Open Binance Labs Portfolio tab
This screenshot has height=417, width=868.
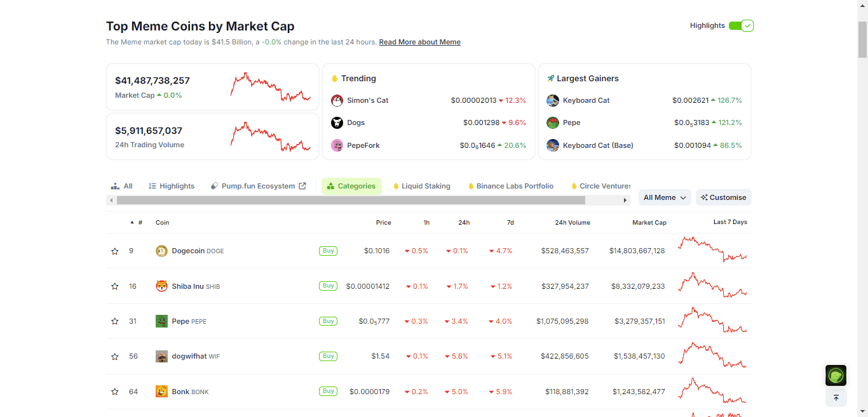511,186
